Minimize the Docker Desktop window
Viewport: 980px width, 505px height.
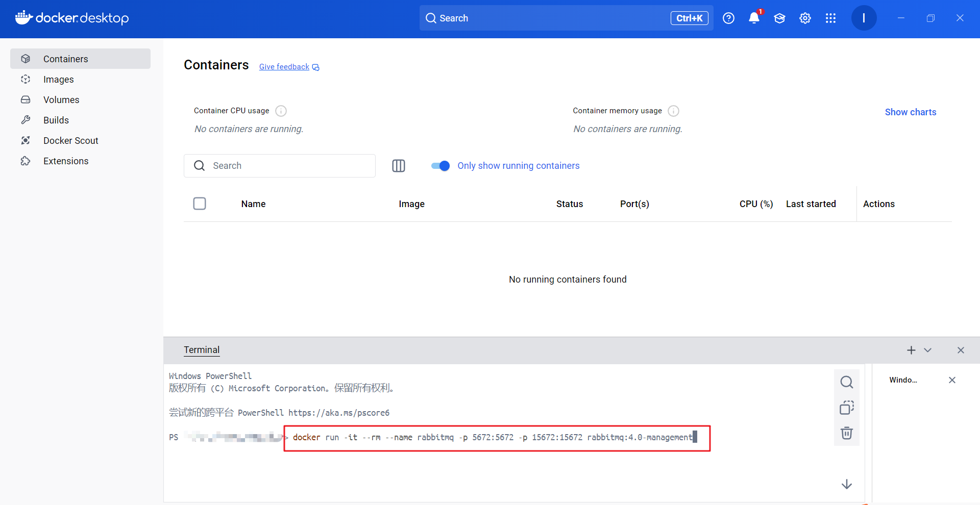901,18
